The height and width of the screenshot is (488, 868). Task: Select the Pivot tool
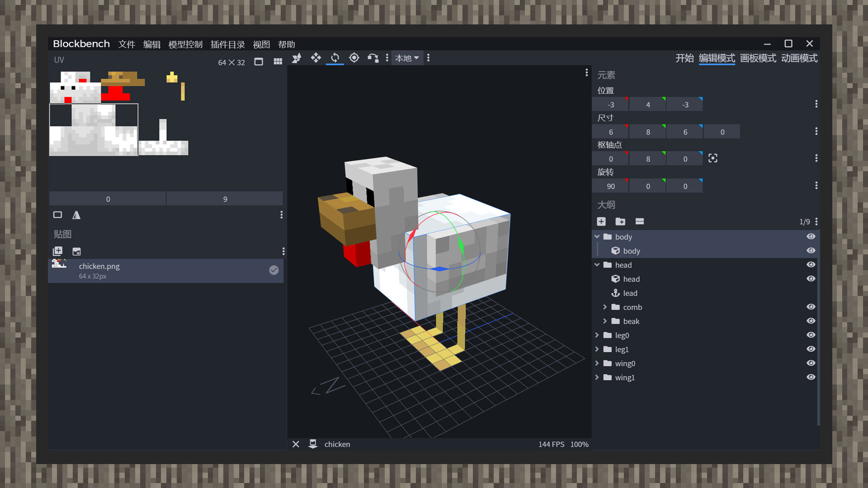pos(354,58)
